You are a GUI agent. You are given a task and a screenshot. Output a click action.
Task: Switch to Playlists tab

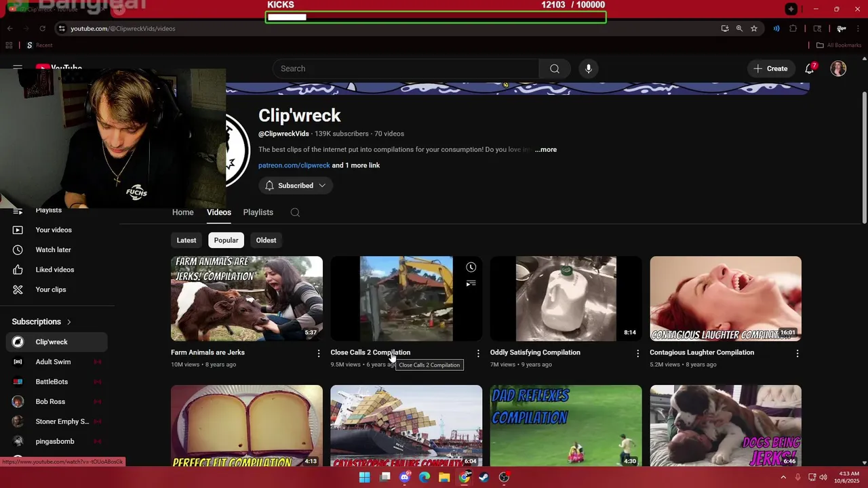258,212
